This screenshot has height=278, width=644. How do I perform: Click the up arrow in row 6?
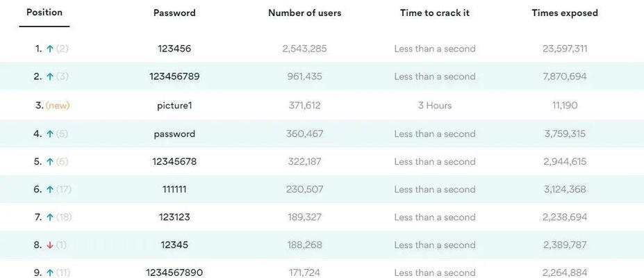(50, 190)
